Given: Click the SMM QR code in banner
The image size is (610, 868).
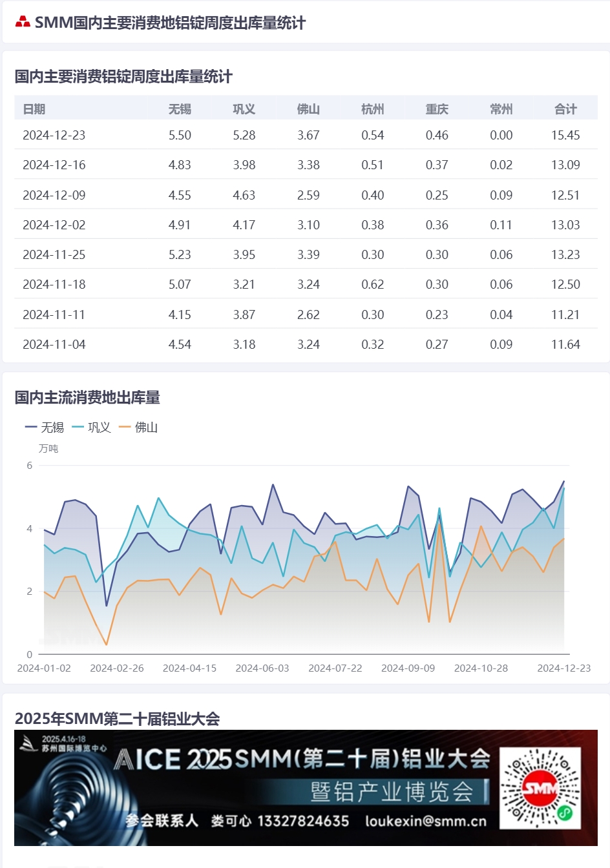Looking at the screenshot, I should 540,789.
